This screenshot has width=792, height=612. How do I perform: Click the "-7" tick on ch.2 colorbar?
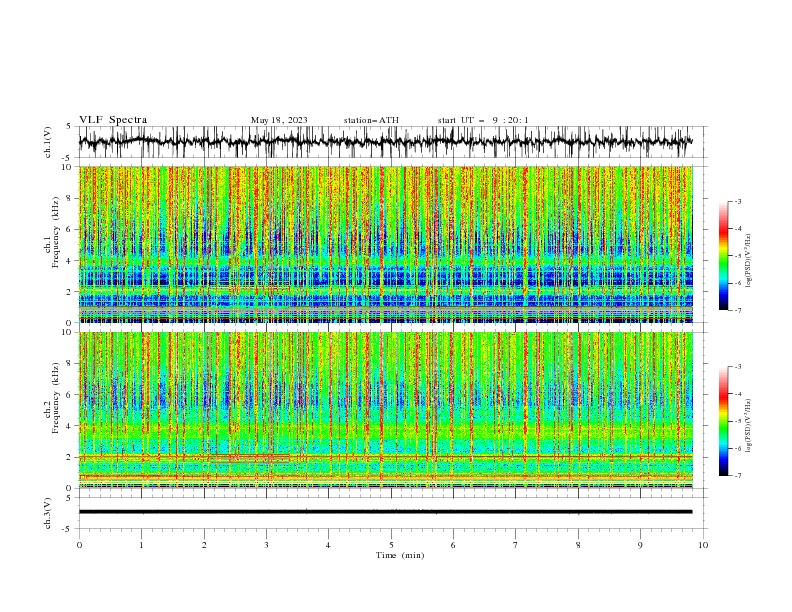point(737,475)
